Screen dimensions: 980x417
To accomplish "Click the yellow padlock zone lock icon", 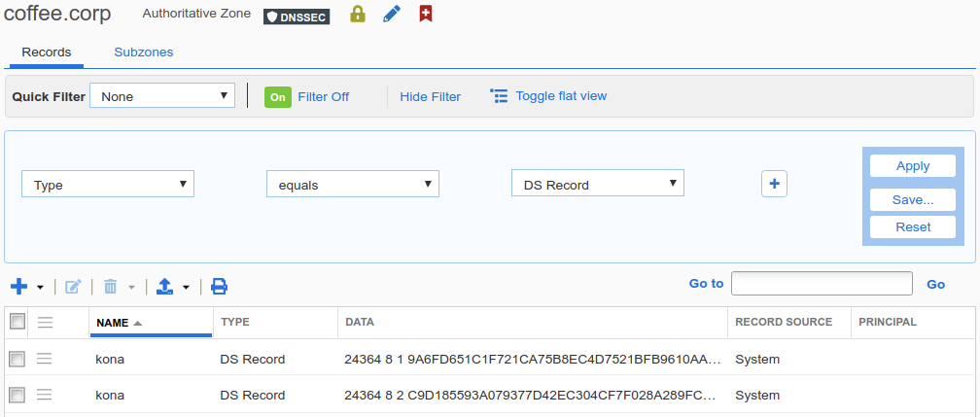I will pyautogui.click(x=357, y=15).
